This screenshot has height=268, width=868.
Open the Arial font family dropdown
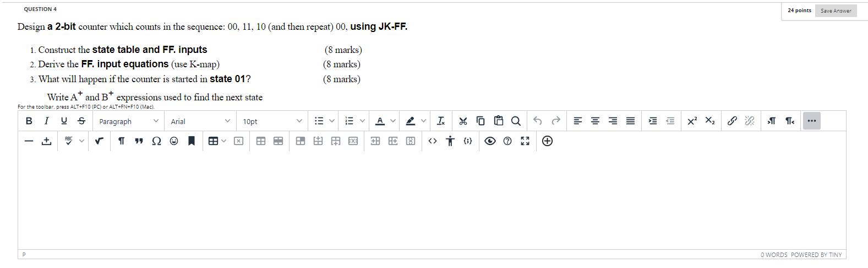tap(200, 121)
